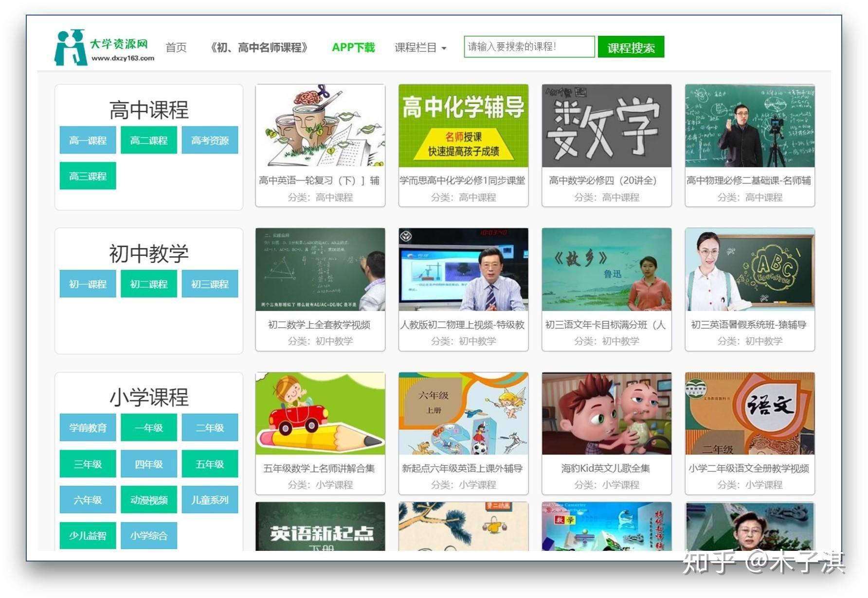This screenshot has height=598, width=868.
Task: Open the 数学 chalkboard course thumbnail
Action: click(607, 126)
